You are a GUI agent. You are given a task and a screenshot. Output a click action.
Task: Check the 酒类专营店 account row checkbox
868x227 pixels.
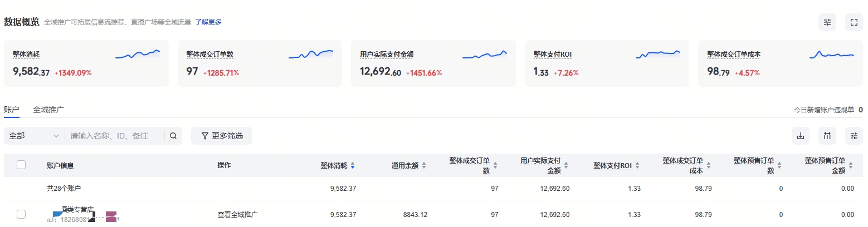coord(21,214)
